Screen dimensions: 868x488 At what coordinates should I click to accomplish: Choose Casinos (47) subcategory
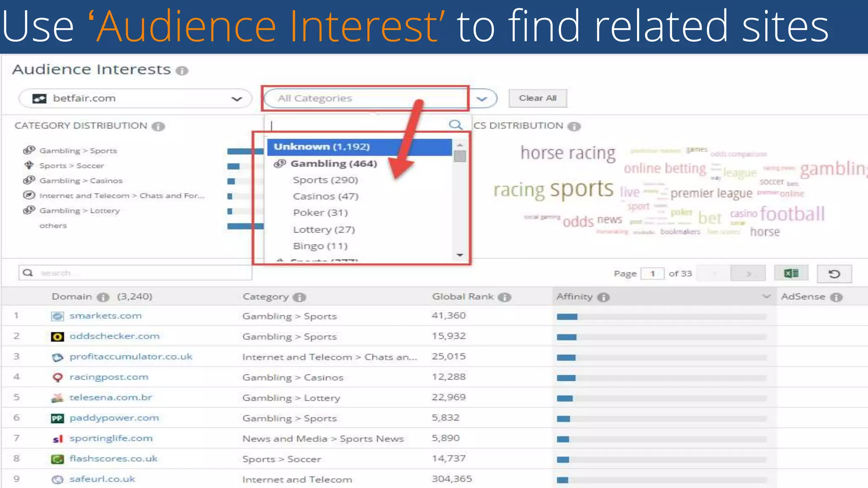(325, 197)
